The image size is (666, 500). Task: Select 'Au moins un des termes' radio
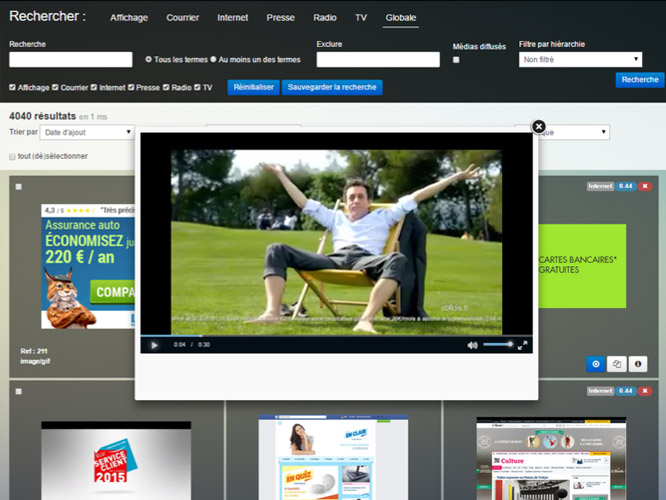click(x=213, y=59)
